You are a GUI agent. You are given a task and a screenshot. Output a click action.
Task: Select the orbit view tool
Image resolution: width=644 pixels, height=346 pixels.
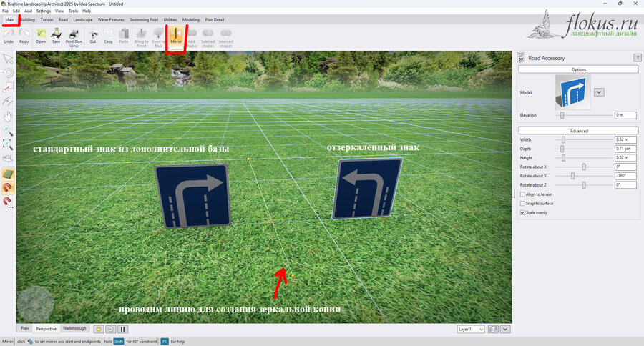pyautogui.click(x=8, y=159)
